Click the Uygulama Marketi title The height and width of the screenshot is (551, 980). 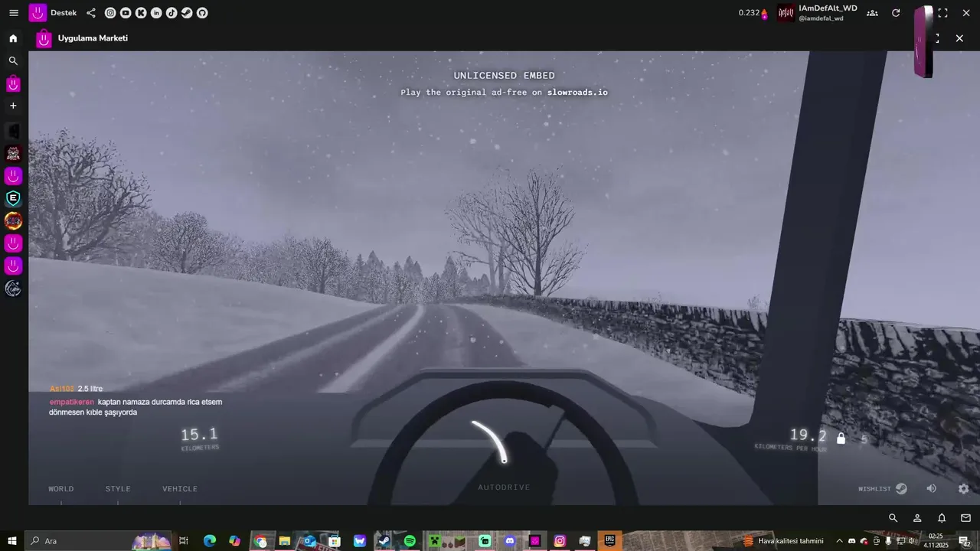pyautogui.click(x=93, y=38)
